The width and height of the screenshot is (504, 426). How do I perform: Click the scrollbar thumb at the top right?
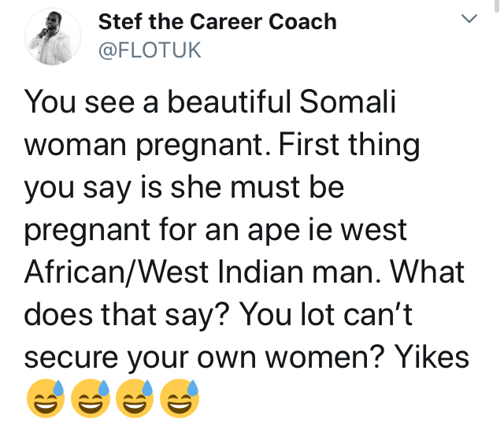[497, 6]
